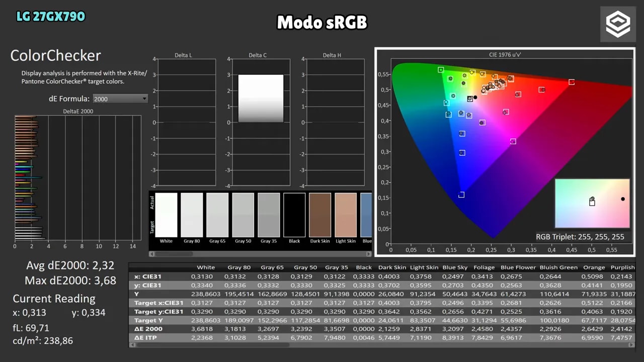Screen dimensions: 644x362
Task: Click the Gray 50 swatch
Action: (243, 215)
